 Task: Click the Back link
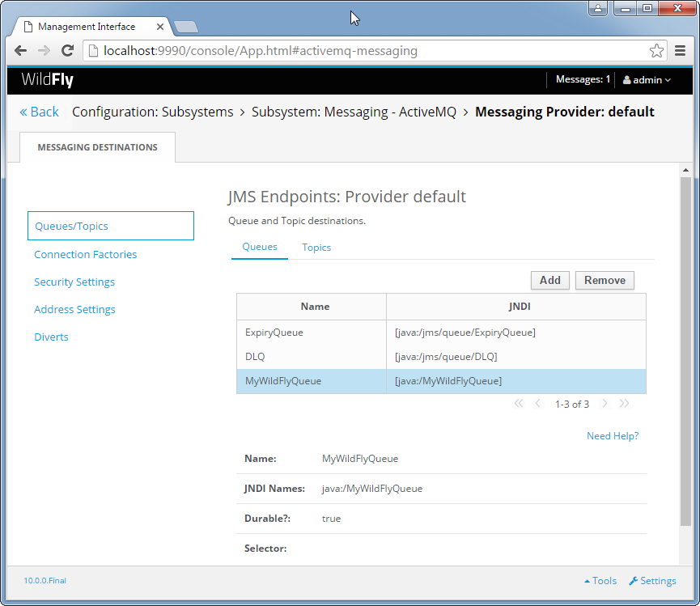[x=40, y=112]
